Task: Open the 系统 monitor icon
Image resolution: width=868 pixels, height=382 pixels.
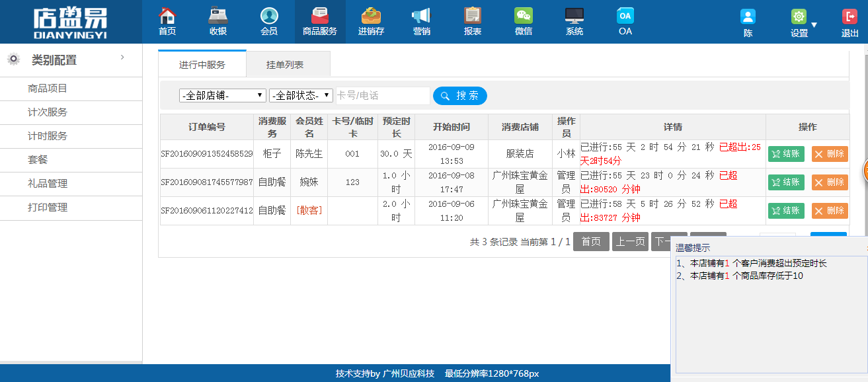Action: (x=574, y=16)
